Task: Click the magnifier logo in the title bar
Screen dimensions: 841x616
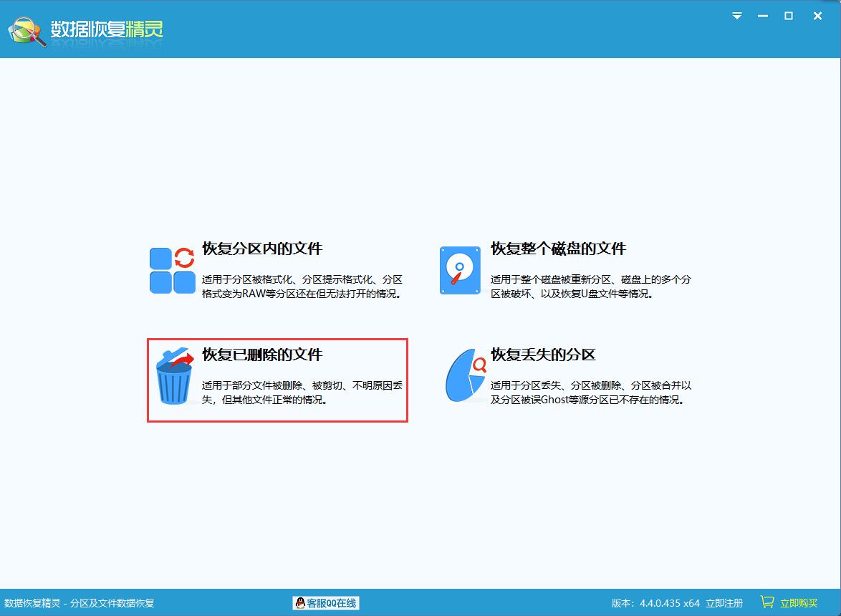Action: click(24, 29)
